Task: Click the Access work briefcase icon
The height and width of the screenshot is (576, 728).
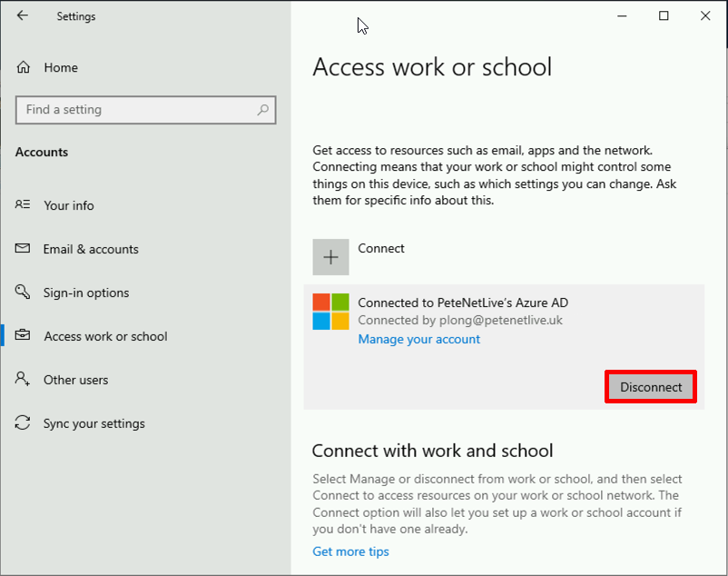Action: coord(23,335)
